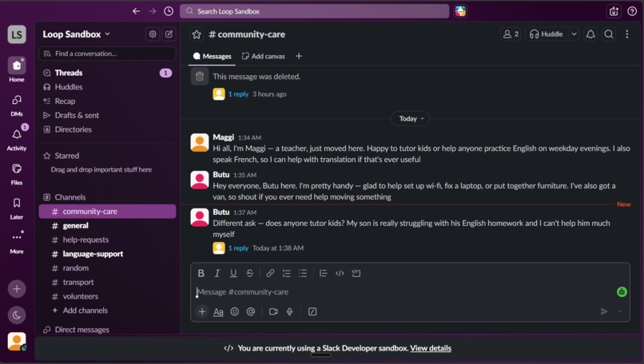Image resolution: width=644 pixels, height=364 pixels.
Task: Insert a link with the link icon
Action: click(x=270, y=273)
